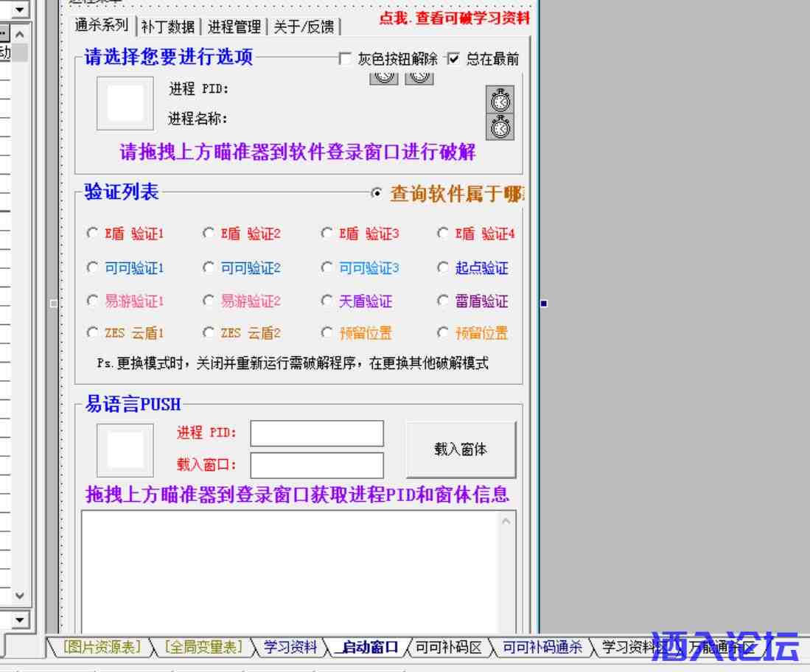Choose the E盾 验证1 radio option
The height and width of the screenshot is (672, 810).
(x=92, y=233)
